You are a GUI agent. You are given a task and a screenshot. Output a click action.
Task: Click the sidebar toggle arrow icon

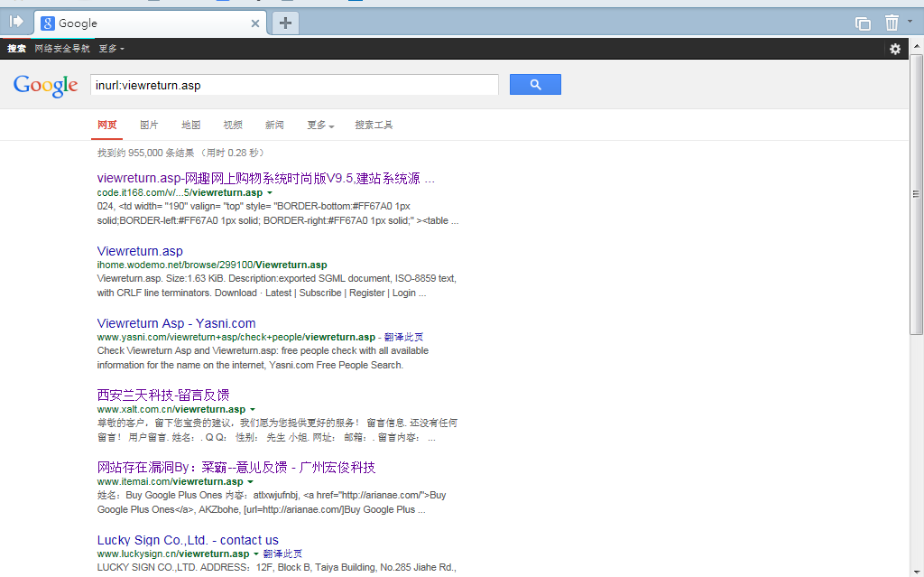pos(16,22)
